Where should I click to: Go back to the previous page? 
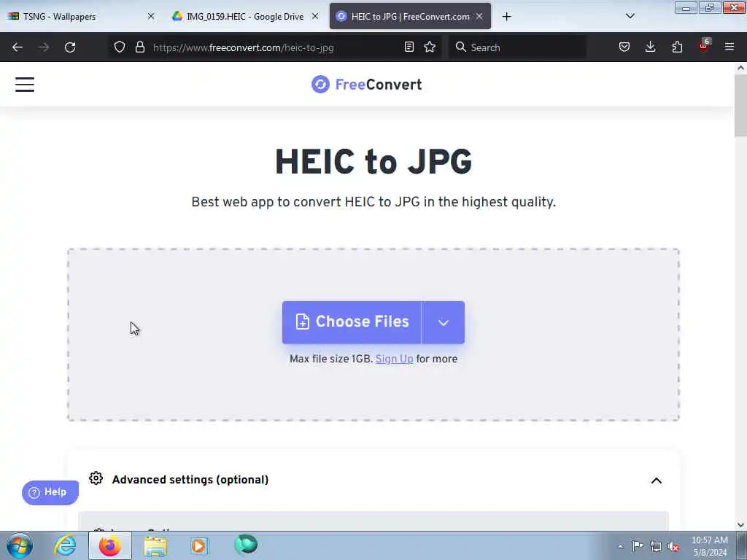coord(18,47)
